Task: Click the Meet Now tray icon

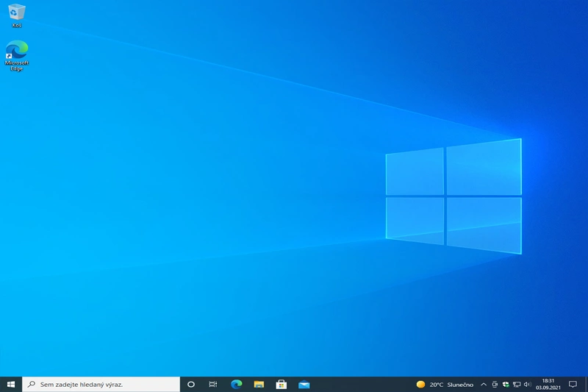Action: [x=495, y=384]
